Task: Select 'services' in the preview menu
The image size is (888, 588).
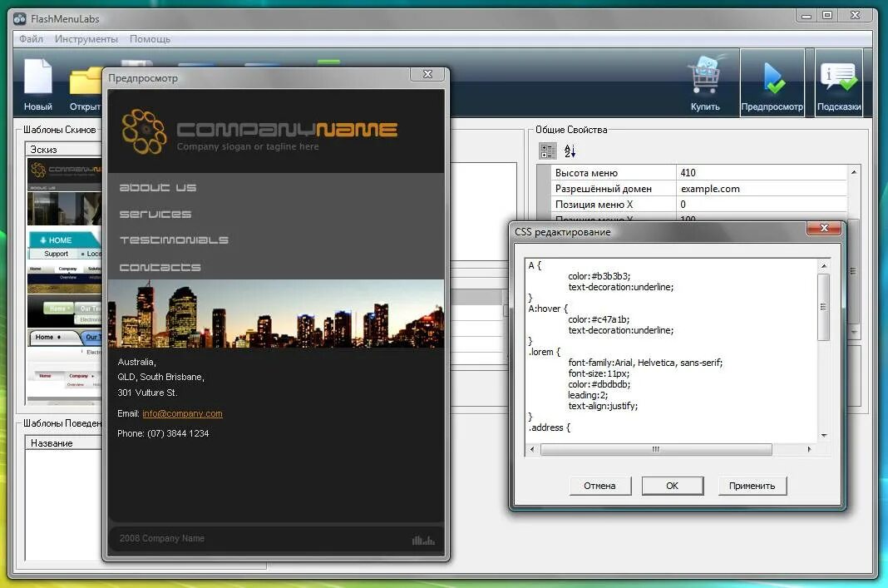Action: tap(155, 214)
